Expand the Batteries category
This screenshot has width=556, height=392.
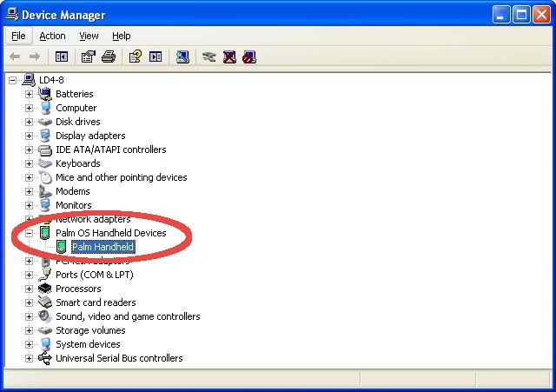[29, 94]
